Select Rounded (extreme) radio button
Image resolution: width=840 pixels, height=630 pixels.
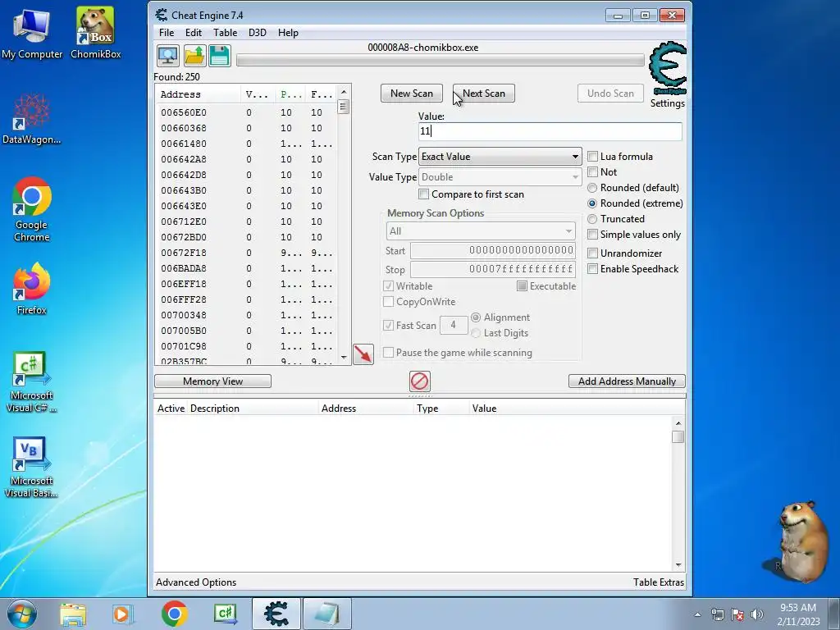(x=592, y=203)
